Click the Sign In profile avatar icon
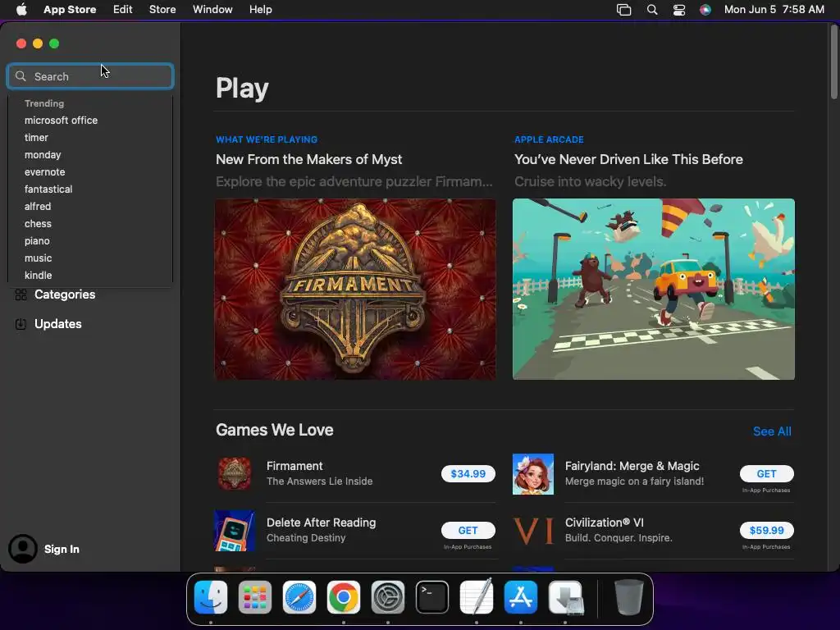The width and height of the screenshot is (840, 630). pyautogui.click(x=23, y=549)
